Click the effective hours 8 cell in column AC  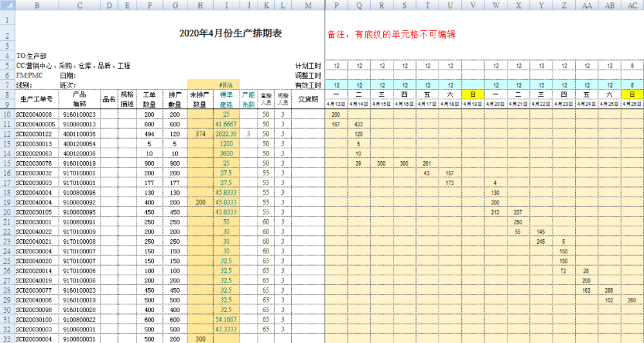coord(632,85)
